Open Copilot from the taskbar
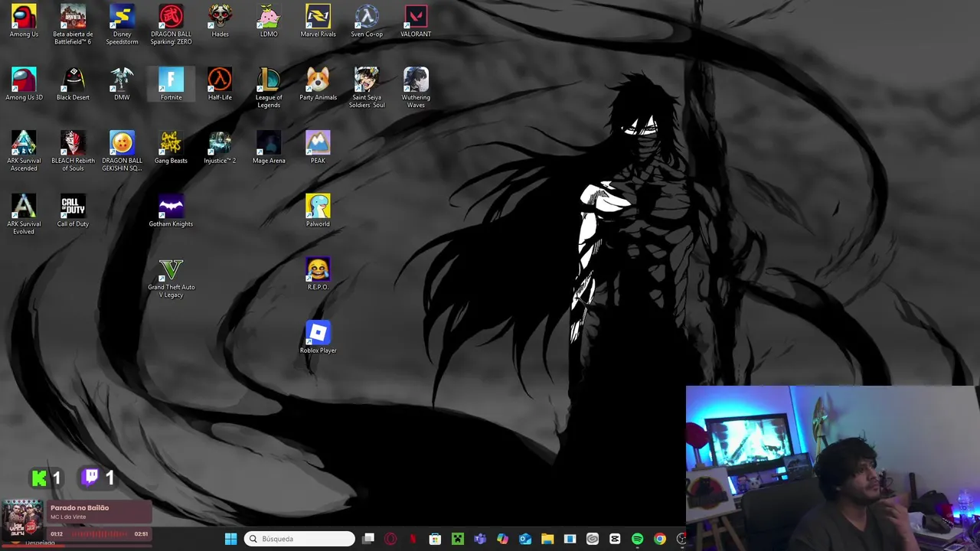 pos(502,539)
